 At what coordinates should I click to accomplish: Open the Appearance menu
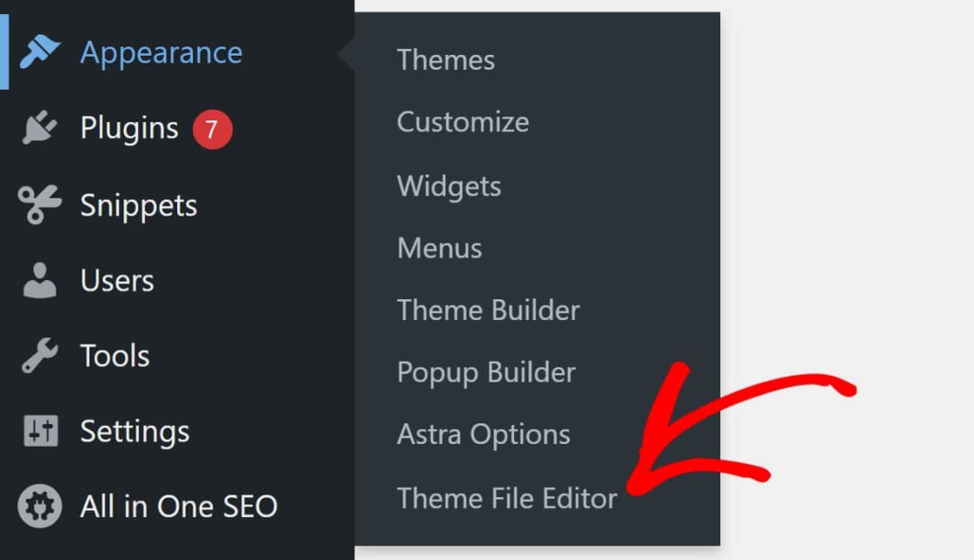[x=161, y=52]
